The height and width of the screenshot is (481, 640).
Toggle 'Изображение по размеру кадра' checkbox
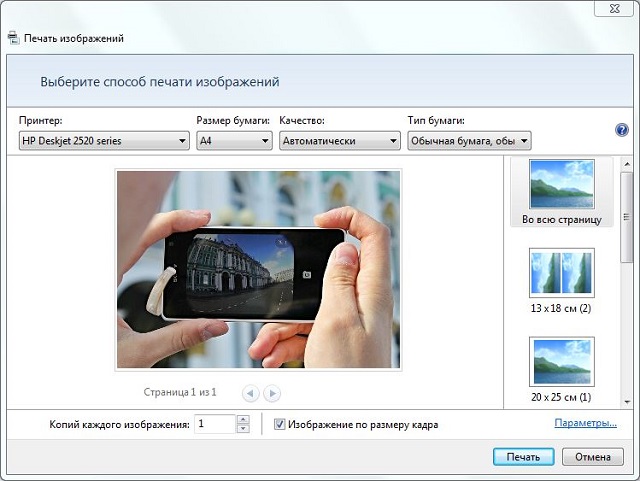coord(280,425)
